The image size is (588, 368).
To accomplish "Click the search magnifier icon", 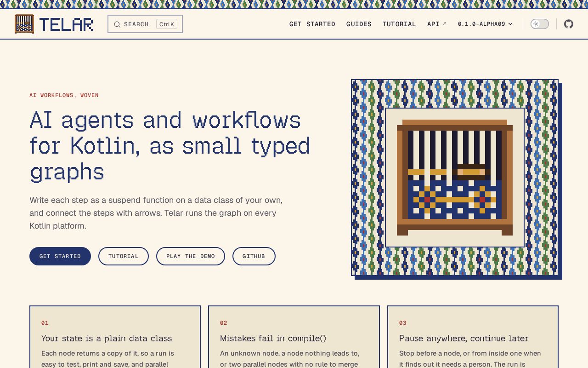I will point(117,24).
